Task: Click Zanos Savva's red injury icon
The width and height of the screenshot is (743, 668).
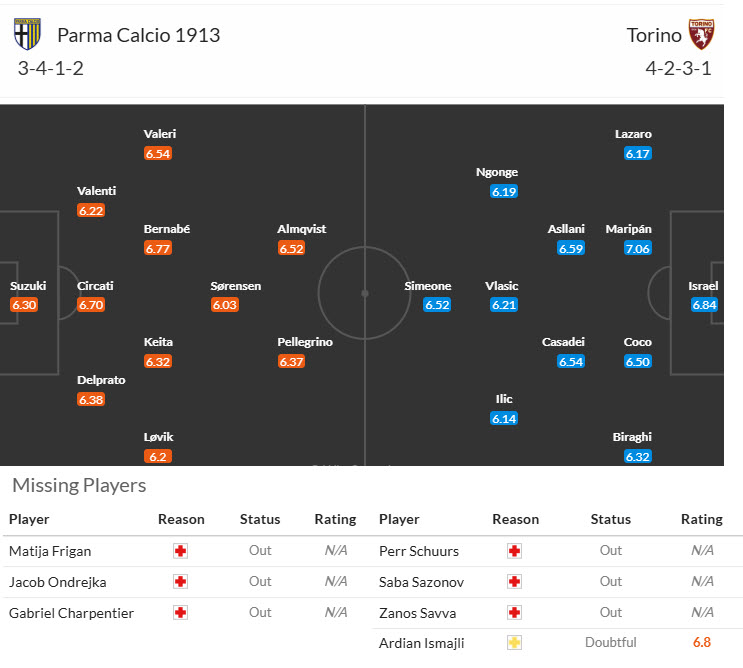Action: tap(515, 613)
